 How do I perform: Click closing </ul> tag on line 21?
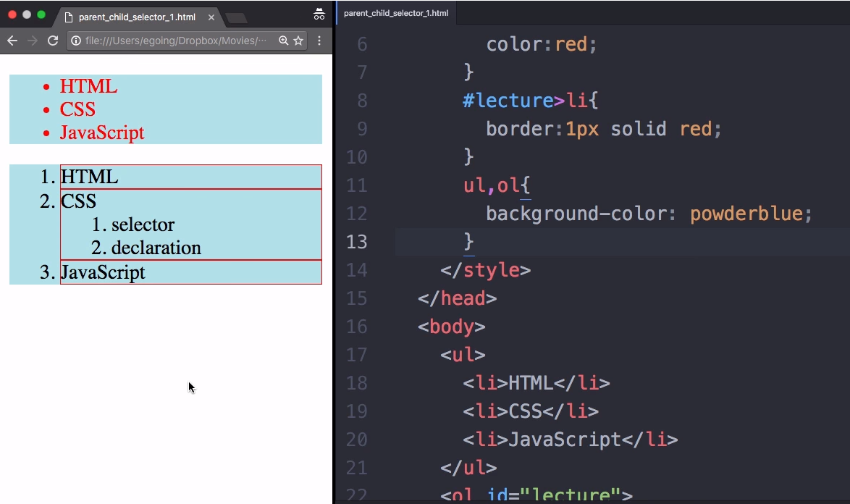468,468
